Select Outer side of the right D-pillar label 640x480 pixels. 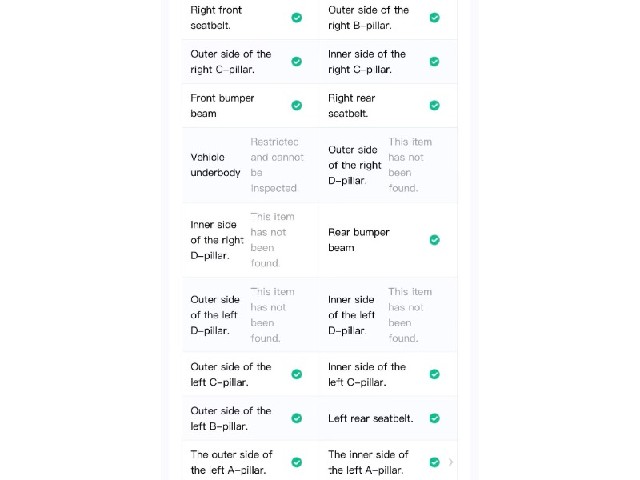[354, 165]
